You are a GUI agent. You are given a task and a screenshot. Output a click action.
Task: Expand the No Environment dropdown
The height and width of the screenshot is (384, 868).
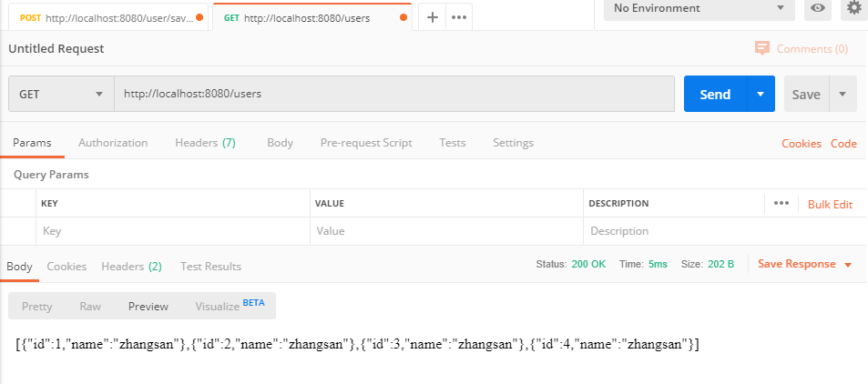pos(698,8)
